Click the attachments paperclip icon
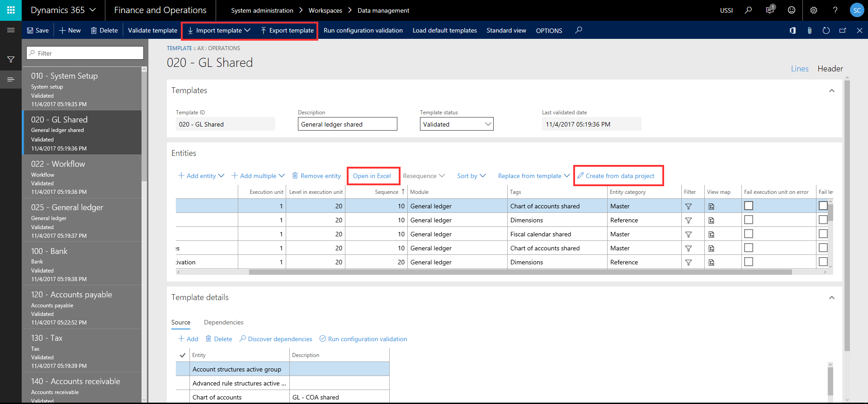This screenshot has height=404, width=868. coord(809,30)
